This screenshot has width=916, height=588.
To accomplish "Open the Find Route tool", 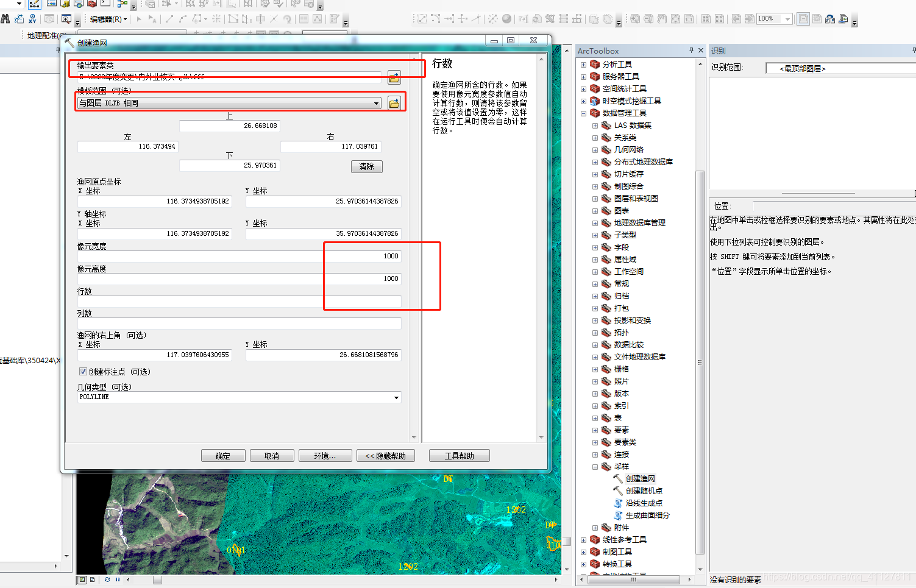I will click(19, 19).
